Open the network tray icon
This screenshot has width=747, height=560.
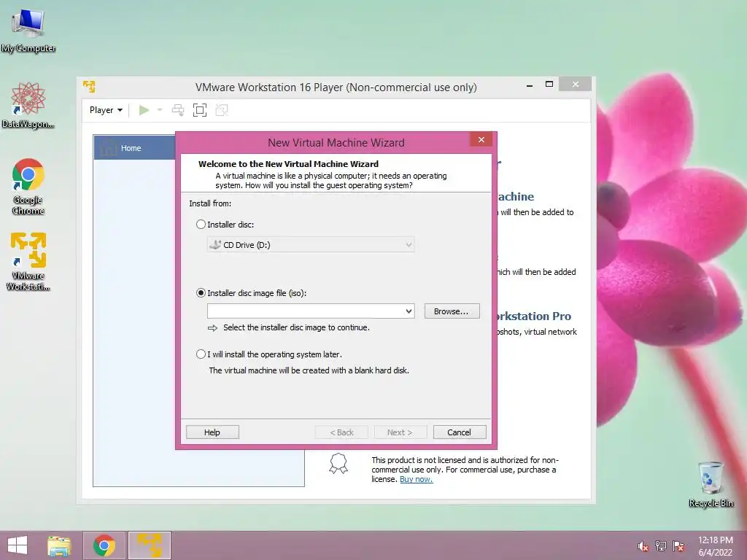tap(661, 546)
